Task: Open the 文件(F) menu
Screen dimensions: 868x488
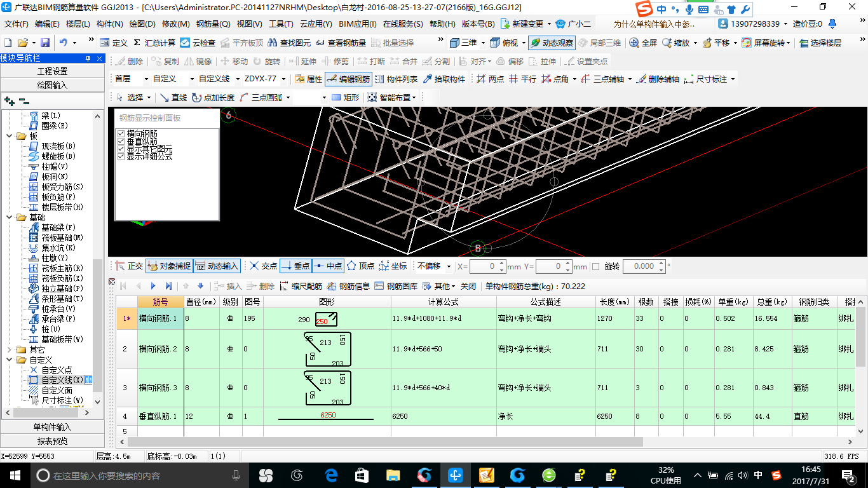Action: (x=17, y=24)
